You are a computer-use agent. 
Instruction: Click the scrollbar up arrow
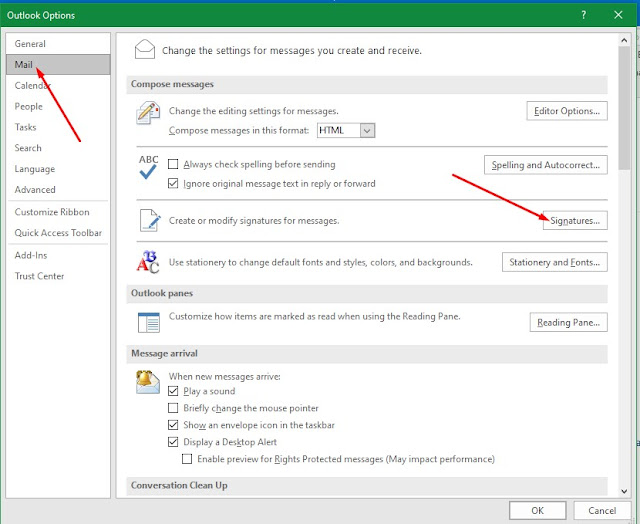click(x=624, y=40)
